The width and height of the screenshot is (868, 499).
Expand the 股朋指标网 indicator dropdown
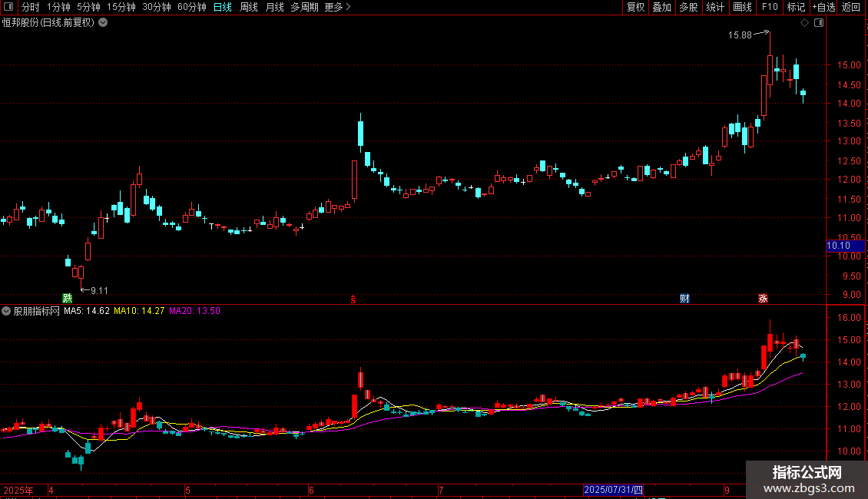point(6,311)
